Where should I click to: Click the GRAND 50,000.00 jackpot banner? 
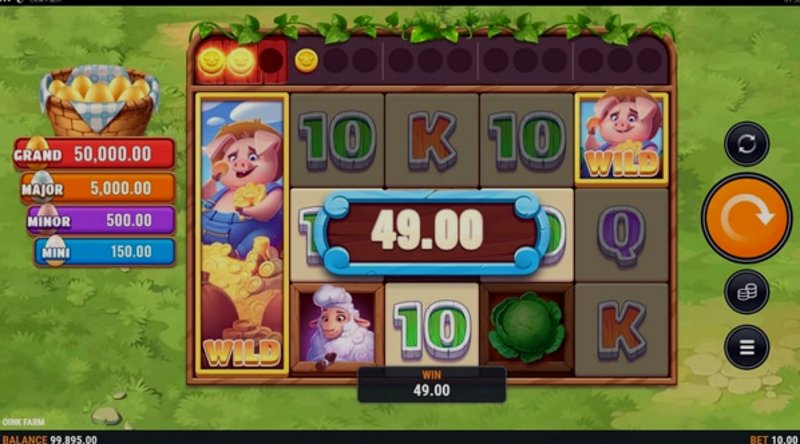(94, 154)
